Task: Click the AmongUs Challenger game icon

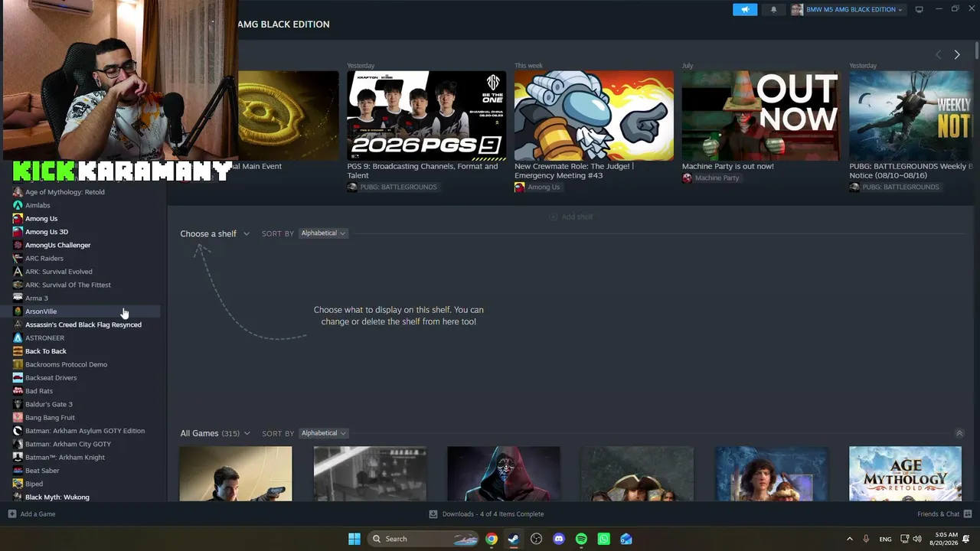Action: coord(18,245)
